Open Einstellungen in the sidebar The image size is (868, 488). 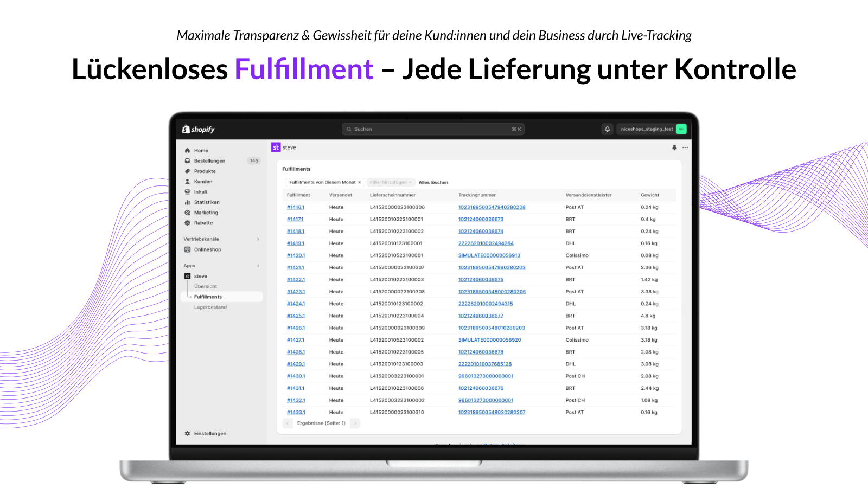point(210,434)
